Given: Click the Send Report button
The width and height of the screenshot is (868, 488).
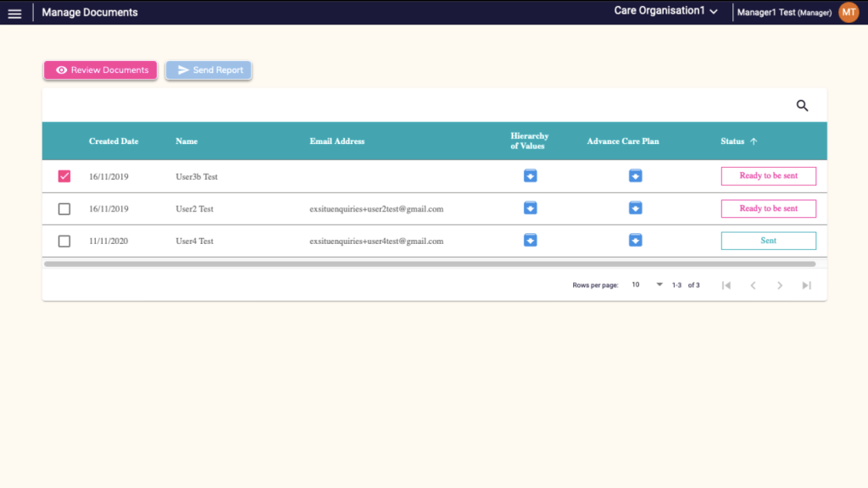Looking at the screenshot, I should [209, 70].
